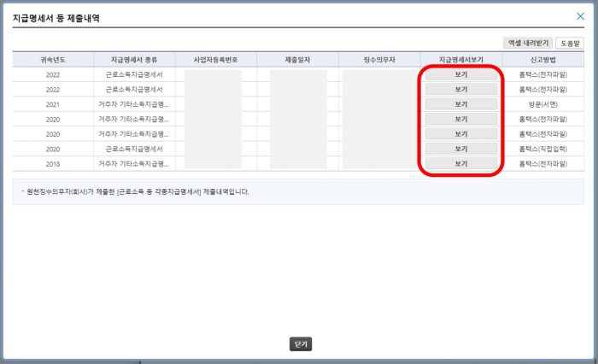Click 보기 for 2020 근로소득지급명세서 row
The width and height of the screenshot is (598, 364).
(461, 149)
